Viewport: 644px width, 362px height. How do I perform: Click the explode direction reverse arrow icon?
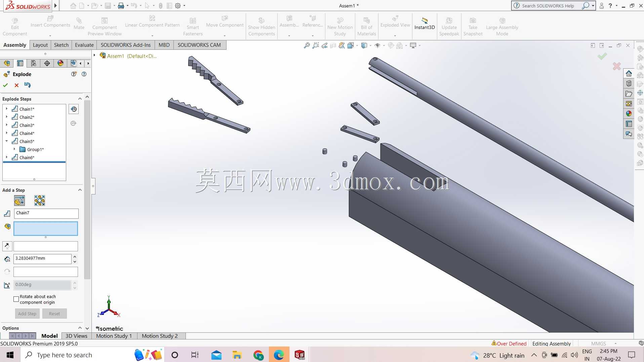tap(7, 246)
